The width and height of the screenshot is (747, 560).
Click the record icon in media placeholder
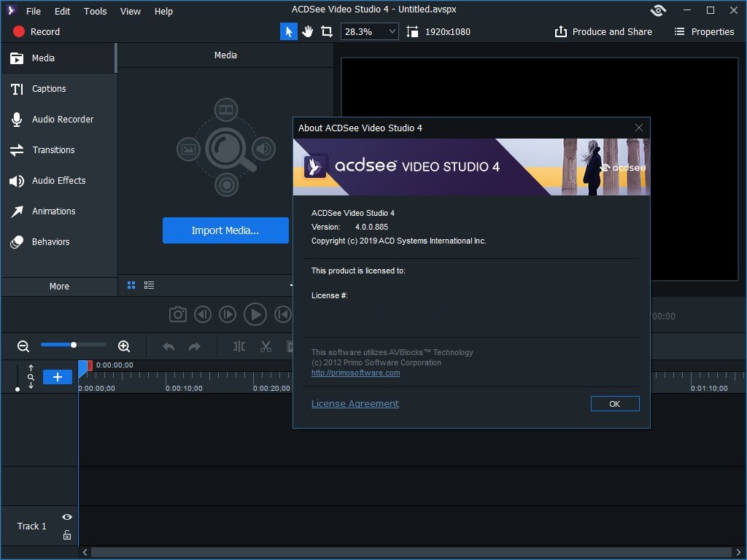pos(226,184)
